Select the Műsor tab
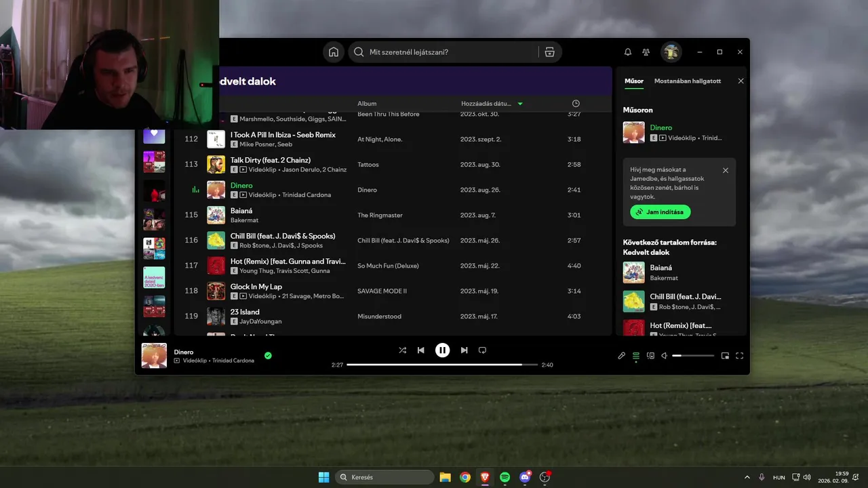Viewport: 868px width, 488px height. 634,81
